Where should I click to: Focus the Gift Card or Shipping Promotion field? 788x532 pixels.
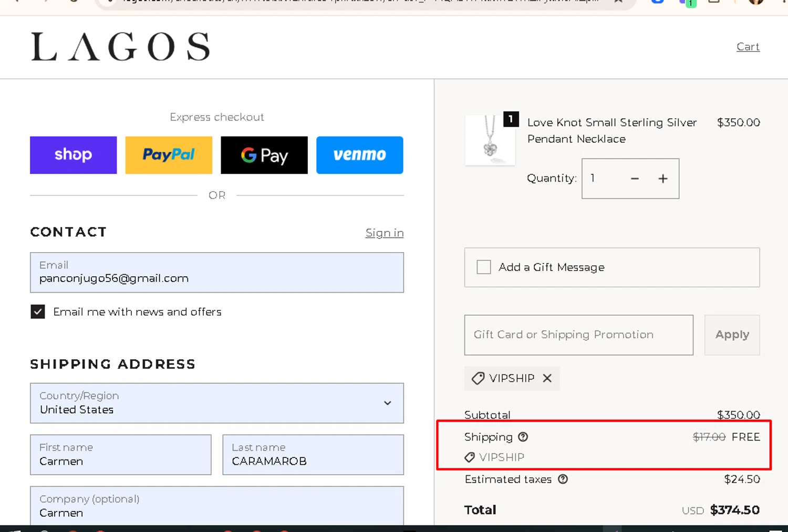(579, 335)
